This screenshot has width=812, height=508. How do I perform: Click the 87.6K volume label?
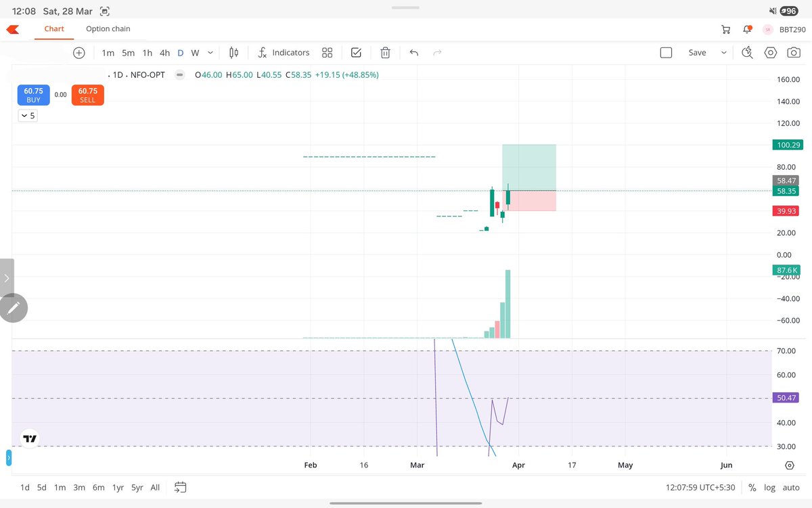tap(786, 270)
